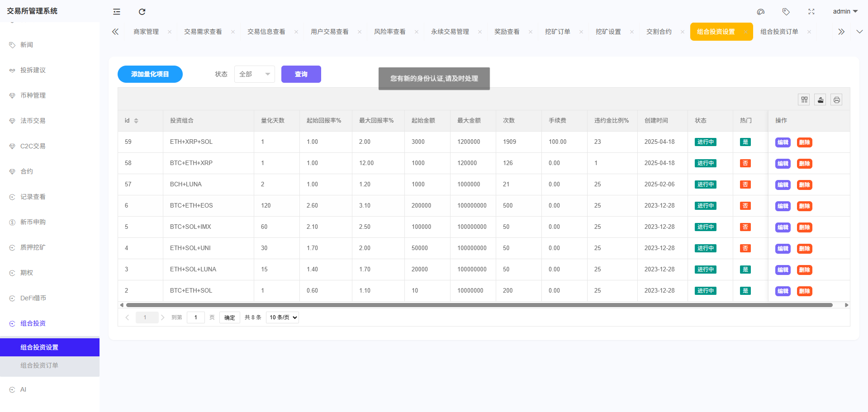Click the export data icon above the table
Screen dimensions: 868x412
(x=820, y=99)
